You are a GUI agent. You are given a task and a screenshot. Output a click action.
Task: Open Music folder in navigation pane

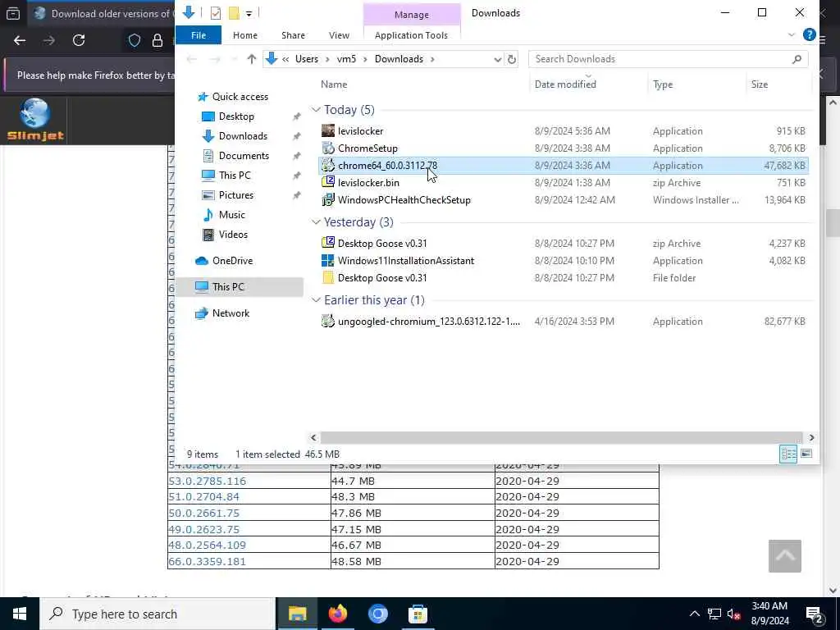231,214
